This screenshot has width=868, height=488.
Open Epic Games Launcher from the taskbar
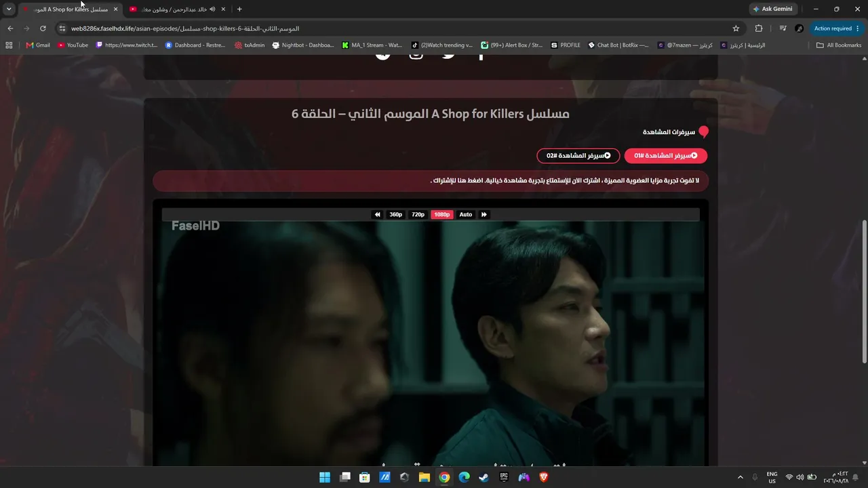click(504, 477)
